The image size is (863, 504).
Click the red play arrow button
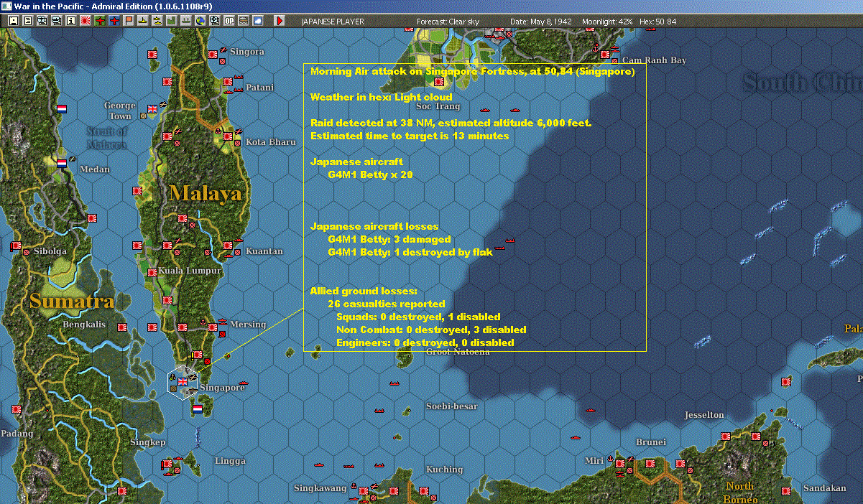tap(280, 22)
